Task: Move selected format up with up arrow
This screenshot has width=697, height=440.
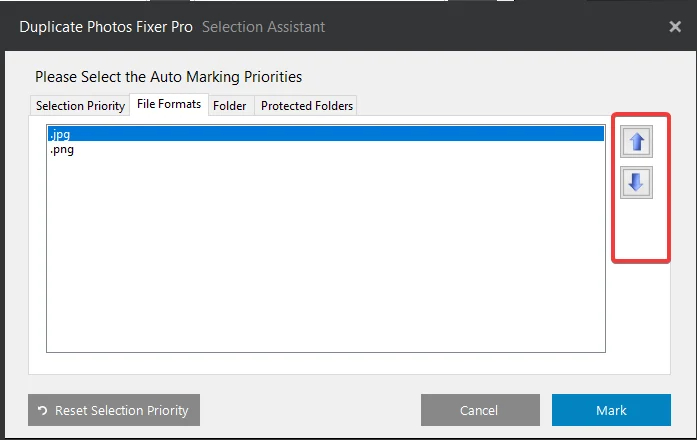Action: click(x=636, y=142)
